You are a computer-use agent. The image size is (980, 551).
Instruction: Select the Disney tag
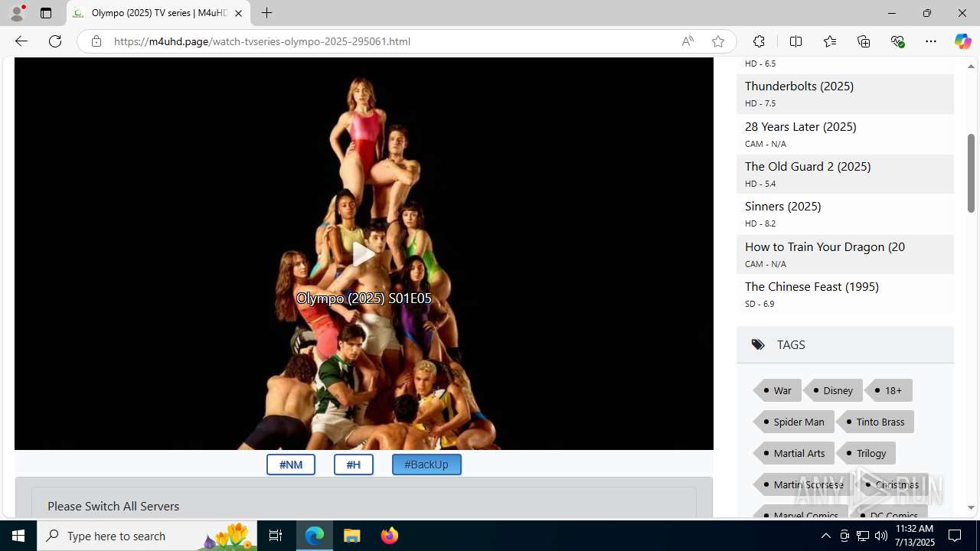tap(834, 390)
